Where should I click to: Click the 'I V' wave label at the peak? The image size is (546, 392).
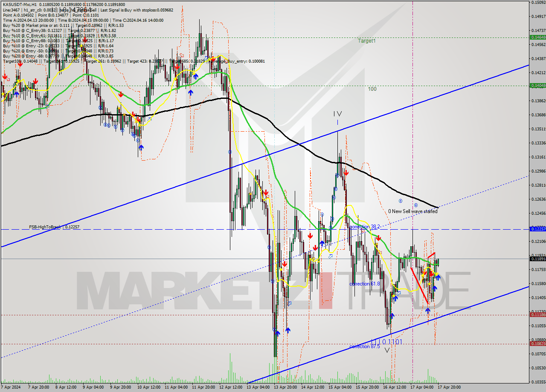(x=337, y=114)
